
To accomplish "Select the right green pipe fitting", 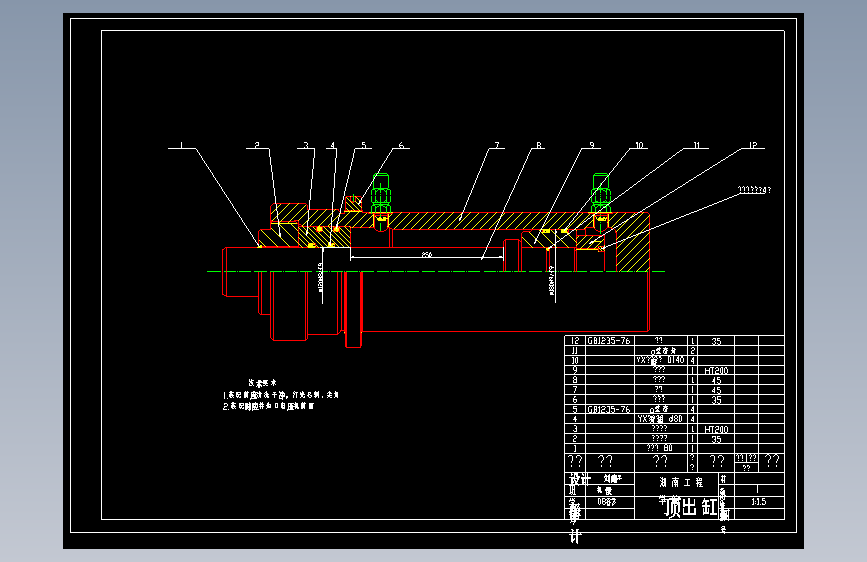I will 601,194.
